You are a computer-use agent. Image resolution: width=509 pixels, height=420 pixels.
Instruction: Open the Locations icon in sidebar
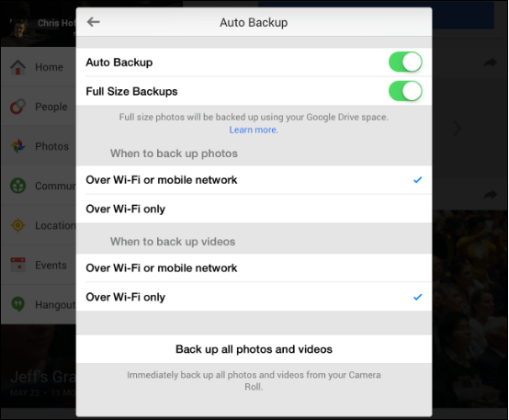pos(17,225)
